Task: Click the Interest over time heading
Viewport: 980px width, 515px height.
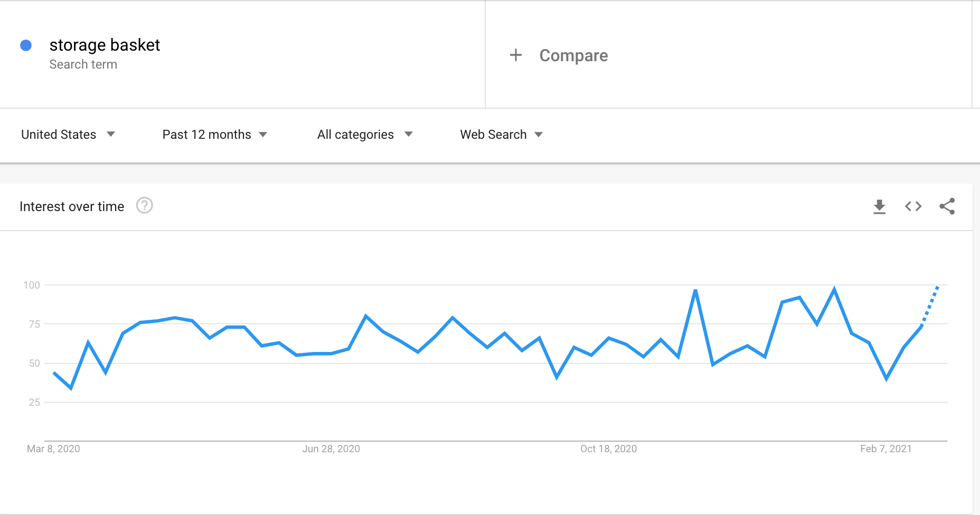Action: 72,206
